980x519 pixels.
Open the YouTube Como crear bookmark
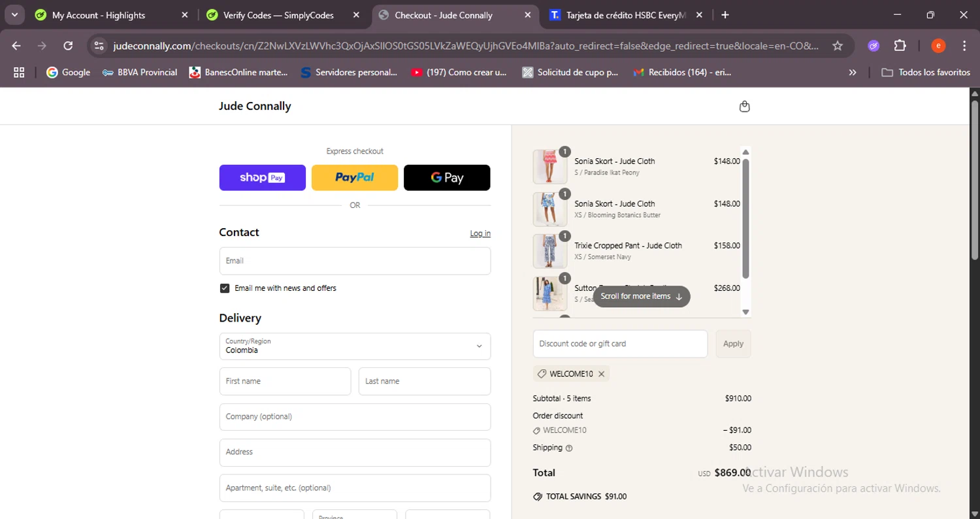tap(459, 73)
